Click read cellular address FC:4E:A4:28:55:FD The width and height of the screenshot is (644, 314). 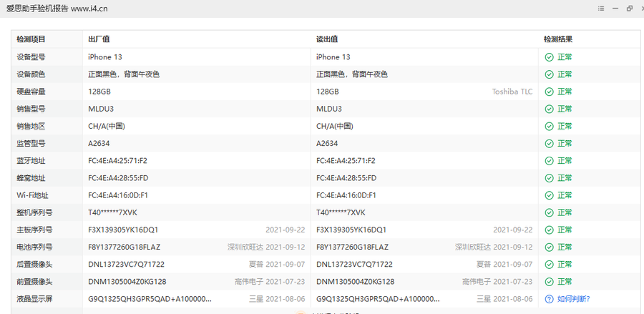point(346,177)
